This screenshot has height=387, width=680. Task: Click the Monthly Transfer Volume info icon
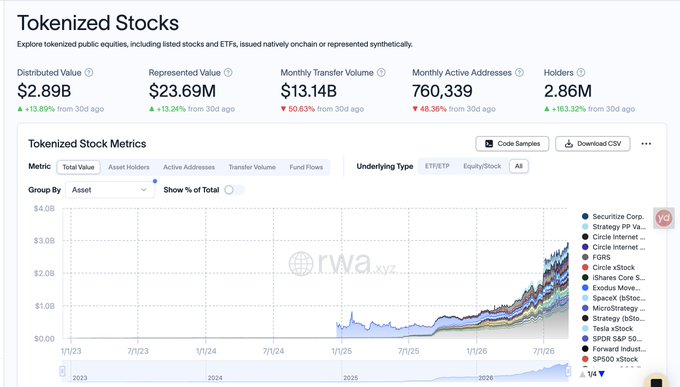tap(381, 72)
